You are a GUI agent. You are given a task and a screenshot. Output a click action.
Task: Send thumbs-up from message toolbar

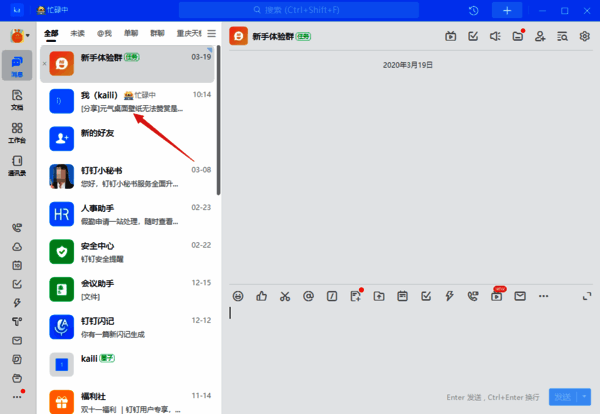(261, 296)
